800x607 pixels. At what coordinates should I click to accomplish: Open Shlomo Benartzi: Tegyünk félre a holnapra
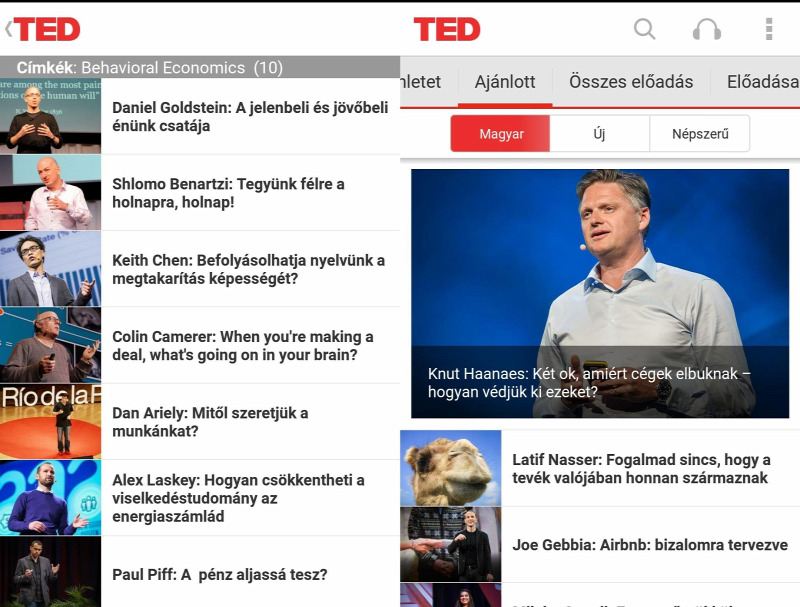[229, 193]
